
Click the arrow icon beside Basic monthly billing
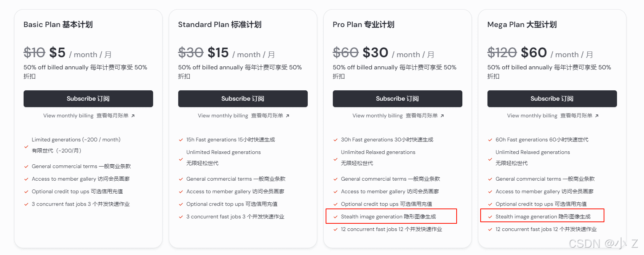133,116
